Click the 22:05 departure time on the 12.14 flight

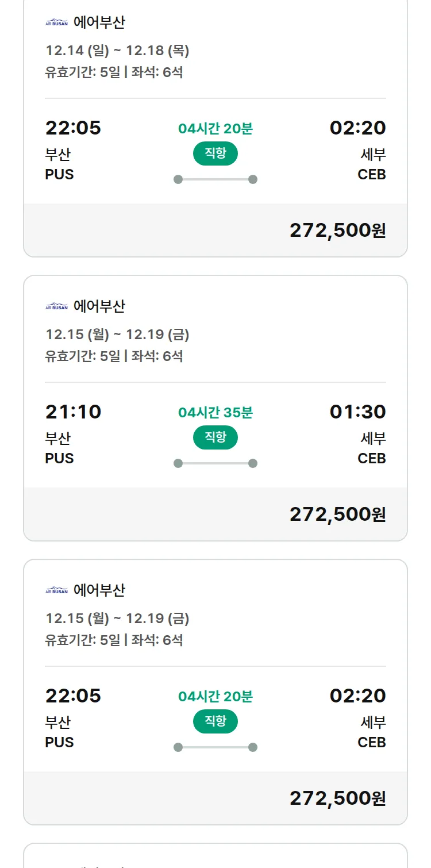point(73,128)
